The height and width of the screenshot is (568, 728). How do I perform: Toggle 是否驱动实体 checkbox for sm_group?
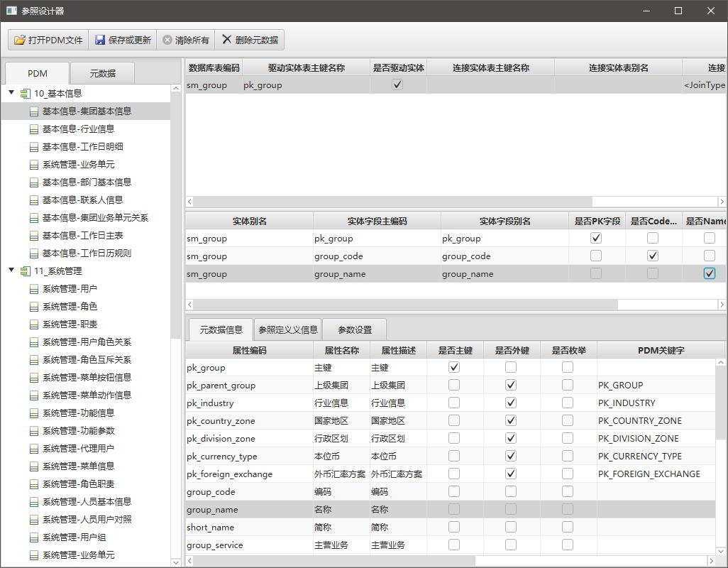click(x=397, y=84)
